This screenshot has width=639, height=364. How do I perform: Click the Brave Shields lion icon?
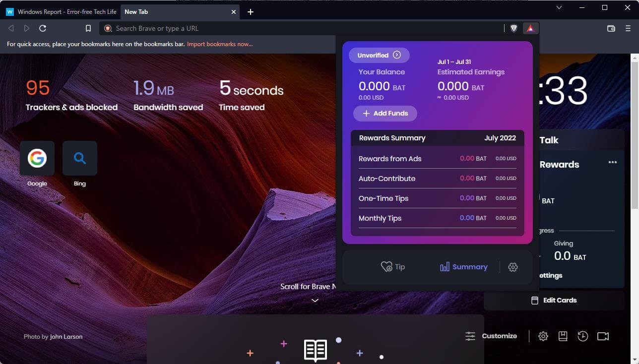tap(514, 28)
